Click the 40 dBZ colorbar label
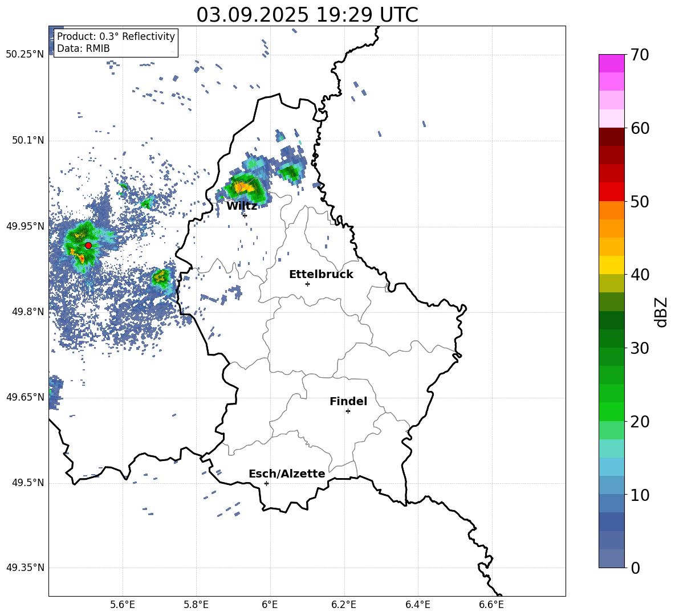Screen dimensions: 675x616 pos(640,275)
